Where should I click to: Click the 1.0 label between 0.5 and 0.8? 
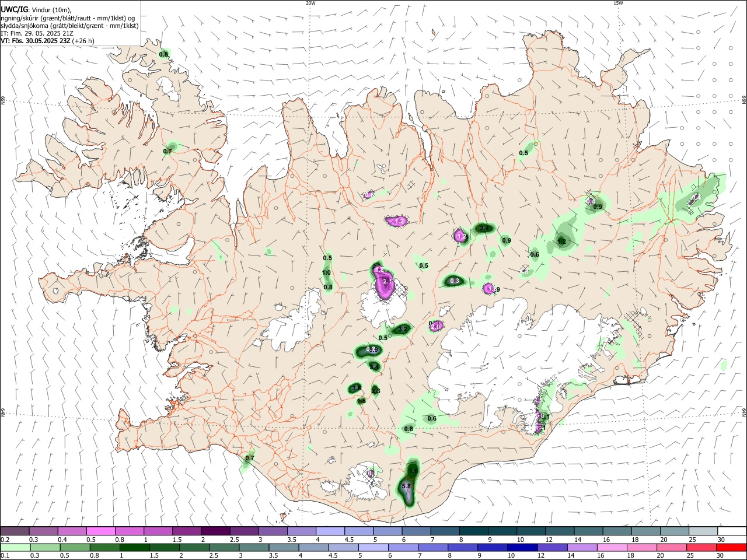(x=327, y=272)
